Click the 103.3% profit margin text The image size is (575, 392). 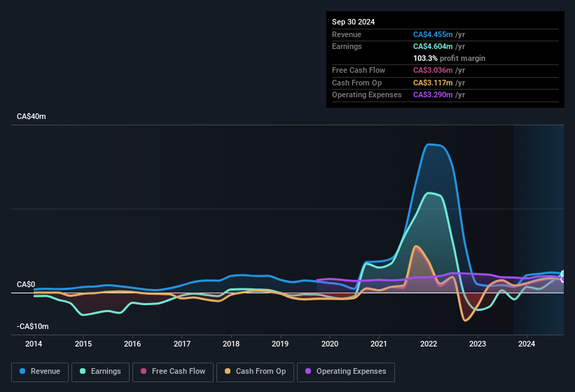click(449, 58)
